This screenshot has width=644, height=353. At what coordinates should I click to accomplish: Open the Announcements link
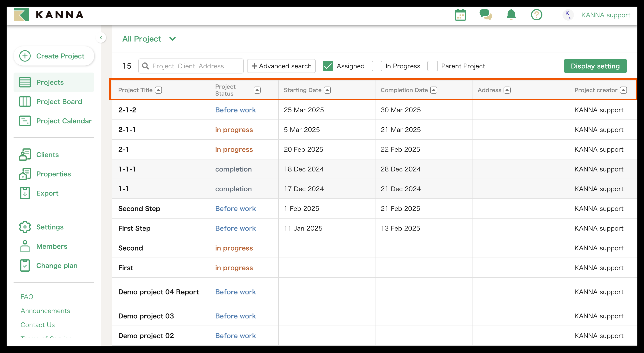click(x=45, y=311)
